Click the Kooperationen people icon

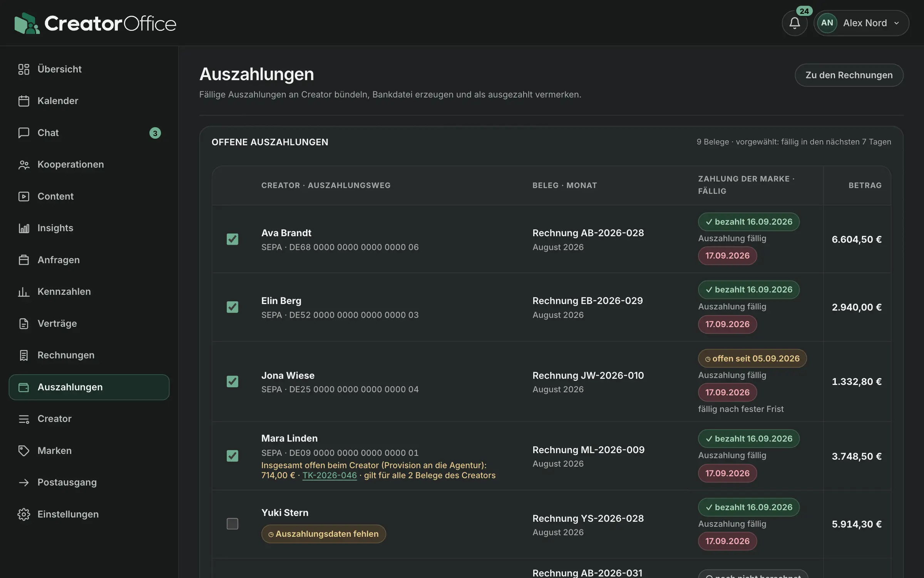click(x=24, y=165)
